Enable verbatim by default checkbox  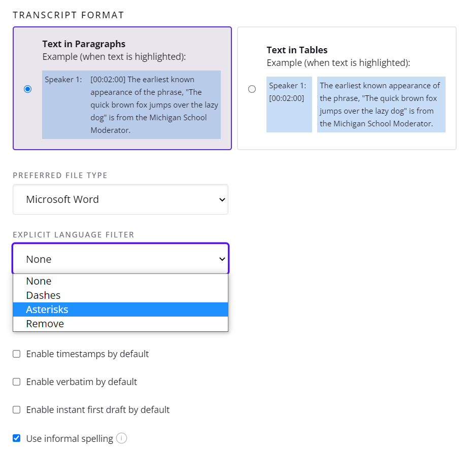click(17, 382)
